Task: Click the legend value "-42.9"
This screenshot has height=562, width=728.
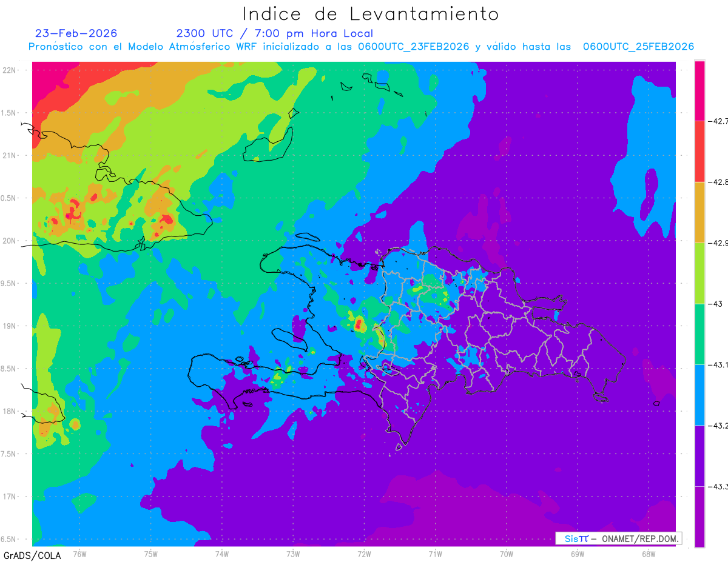Action: coord(718,243)
